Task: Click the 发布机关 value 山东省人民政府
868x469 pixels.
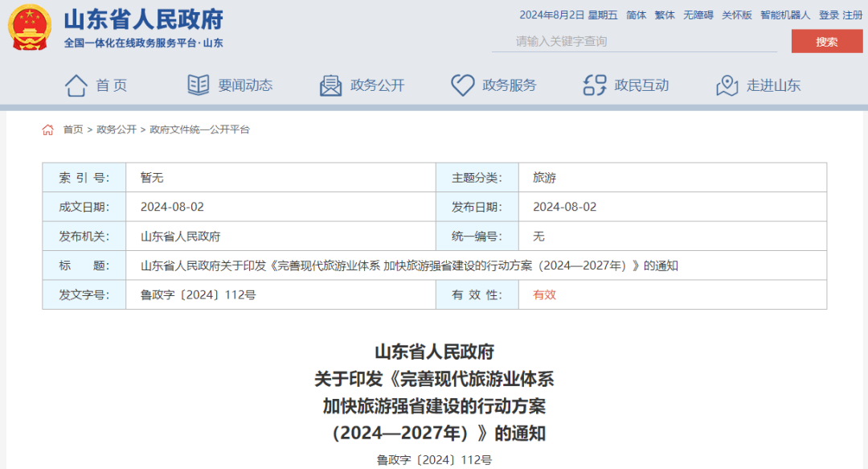Action: click(x=181, y=237)
